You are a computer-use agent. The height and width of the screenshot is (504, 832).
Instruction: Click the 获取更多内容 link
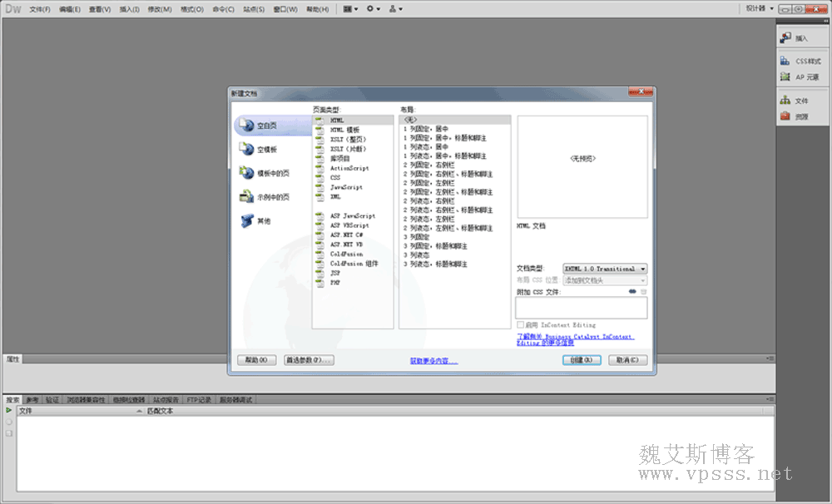[433, 361]
